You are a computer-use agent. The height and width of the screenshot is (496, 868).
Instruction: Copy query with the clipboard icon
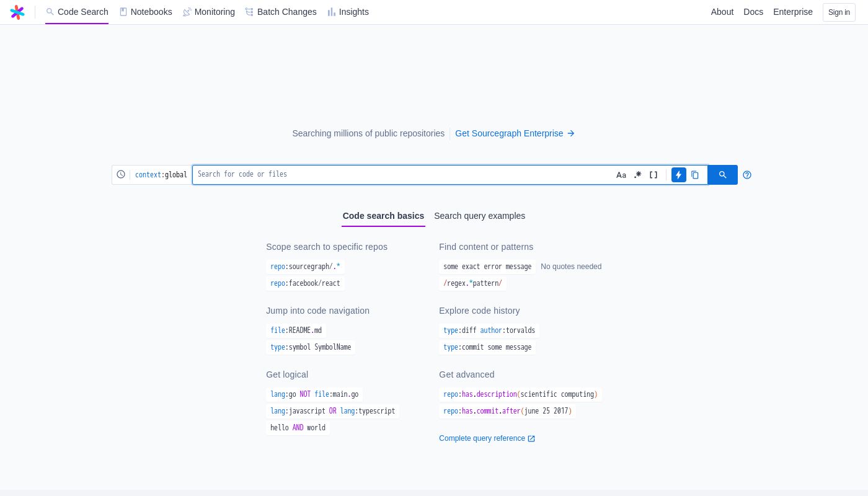click(x=695, y=175)
